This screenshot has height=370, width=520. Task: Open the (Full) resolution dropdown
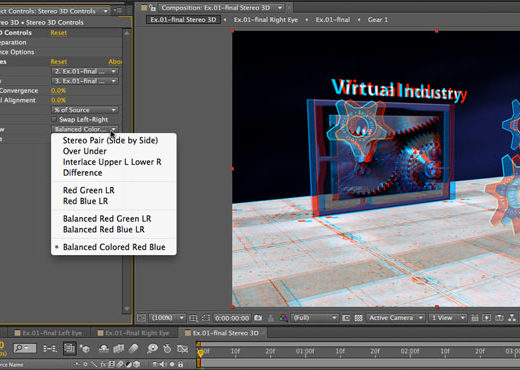click(x=315, y=318)
